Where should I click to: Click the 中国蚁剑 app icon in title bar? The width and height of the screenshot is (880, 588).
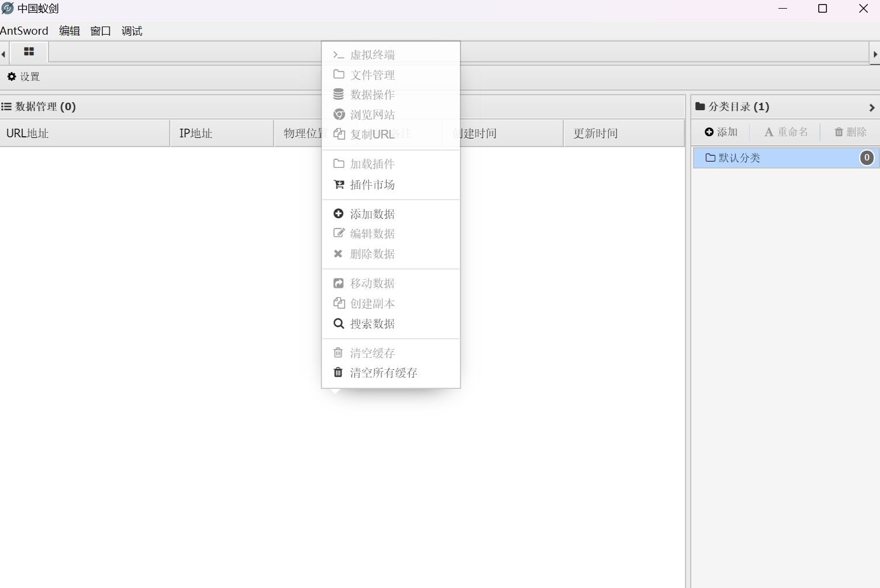tap(8, 9)
